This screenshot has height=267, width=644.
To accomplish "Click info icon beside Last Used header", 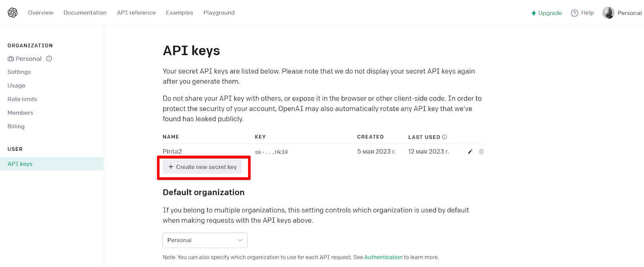I will [445, 137].
